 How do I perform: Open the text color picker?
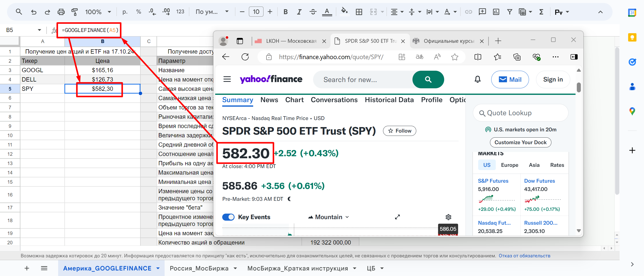pyautogui.click(x=327, y=12)
